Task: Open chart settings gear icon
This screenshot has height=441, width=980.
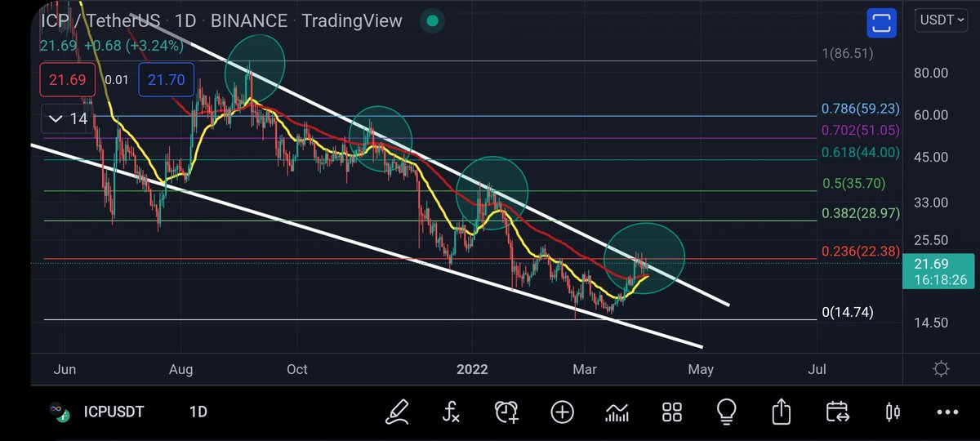Action: (x=941, y=369)
